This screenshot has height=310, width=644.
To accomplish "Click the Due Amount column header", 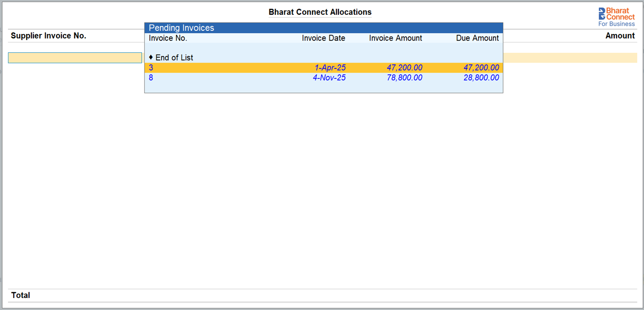I will 477,38.
